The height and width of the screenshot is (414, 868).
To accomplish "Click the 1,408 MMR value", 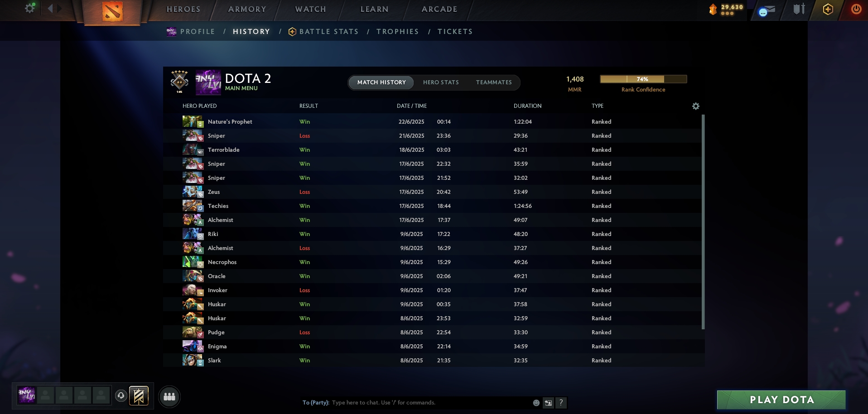I will pyautogui.click(x=575, y=79).
